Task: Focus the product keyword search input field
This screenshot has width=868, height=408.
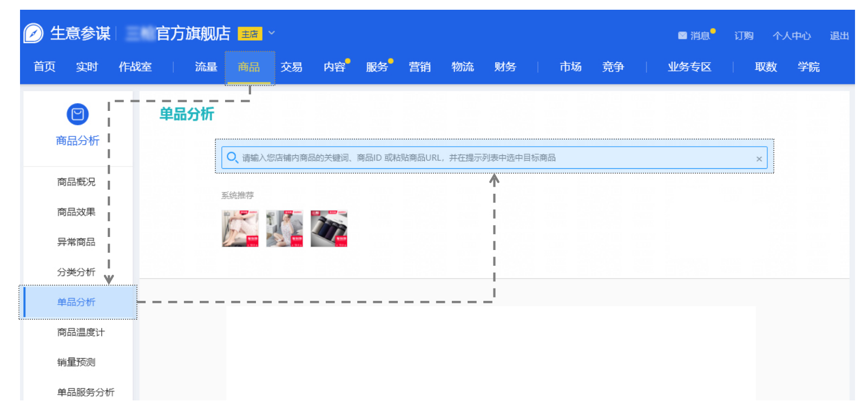Action: 487,157
